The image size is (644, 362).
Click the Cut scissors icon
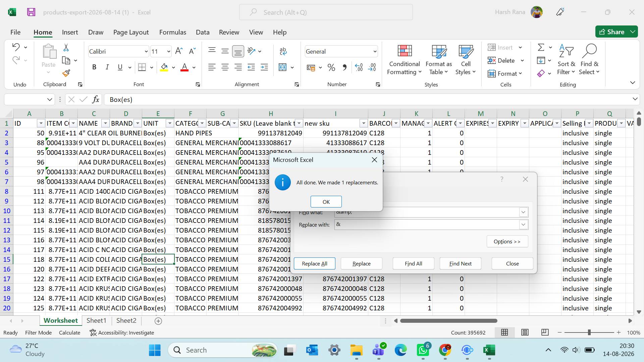pyautogui.click(x=66, y=48)
